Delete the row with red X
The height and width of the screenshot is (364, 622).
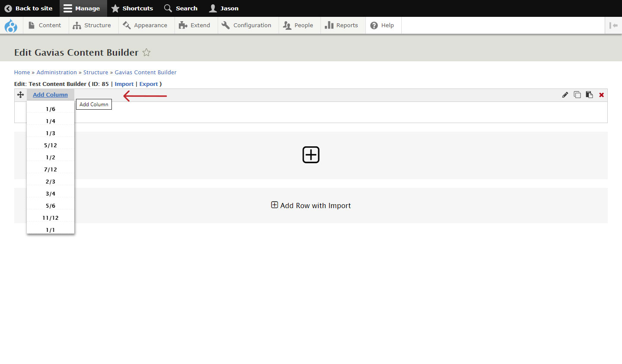pos(601,95)
